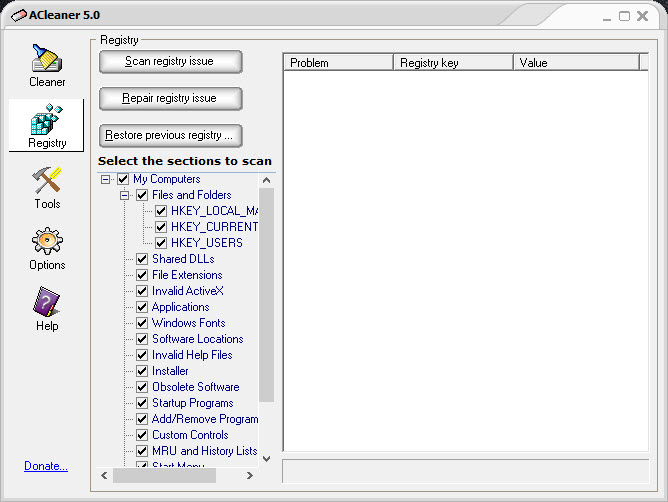The width and height of the screenshot is (668, 502).
Task: Uncheck Obsolete Software checkbox
Action: pos(142,387)
